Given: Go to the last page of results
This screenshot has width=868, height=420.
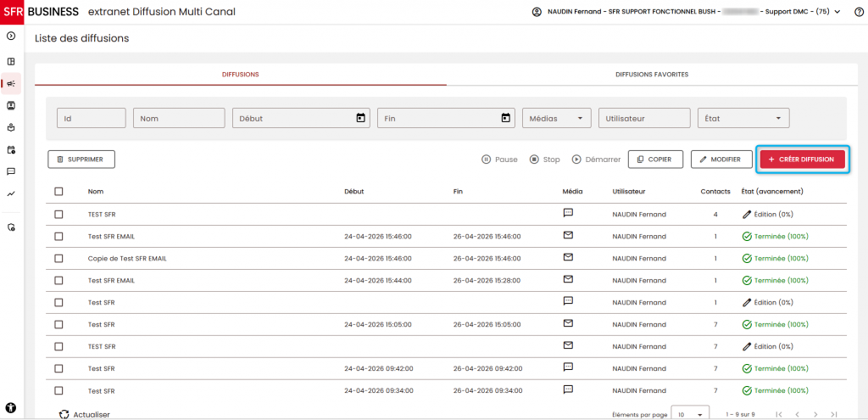Looking at the screenshot, I should pos(834,414).
